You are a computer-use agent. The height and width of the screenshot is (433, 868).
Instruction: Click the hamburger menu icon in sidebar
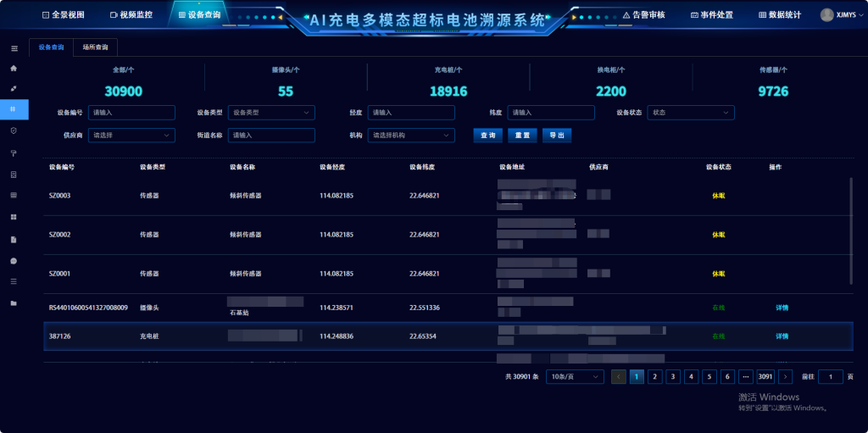14,49
